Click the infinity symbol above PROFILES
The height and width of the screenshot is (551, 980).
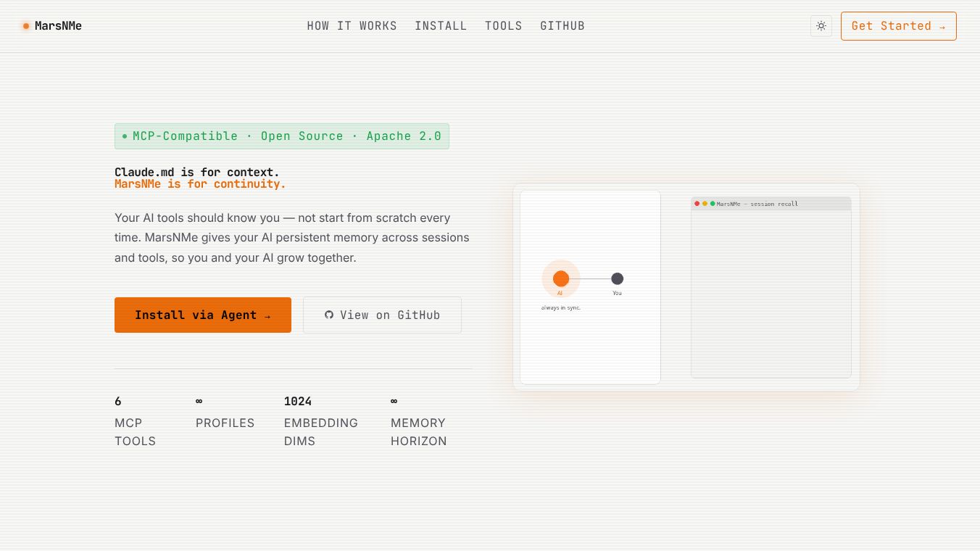(199, 401)
